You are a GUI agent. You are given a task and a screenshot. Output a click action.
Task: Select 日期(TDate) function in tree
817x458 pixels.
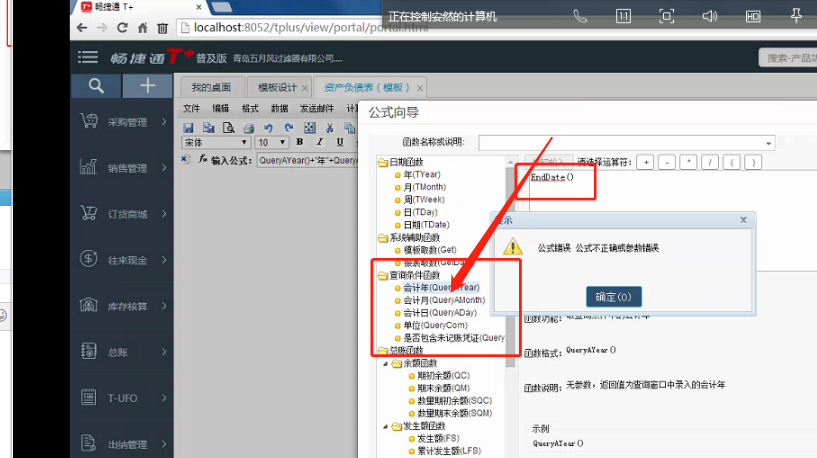pos(426,225)
